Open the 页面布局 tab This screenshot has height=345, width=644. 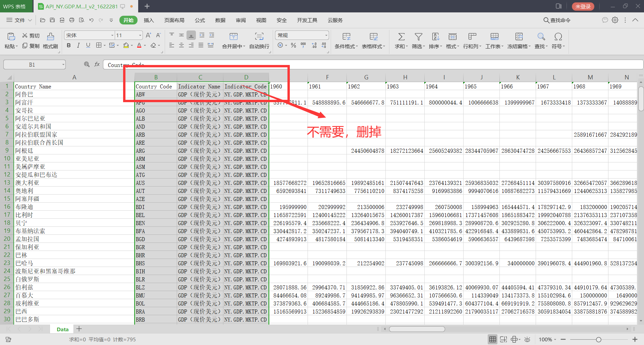click(x=174, y=20)
